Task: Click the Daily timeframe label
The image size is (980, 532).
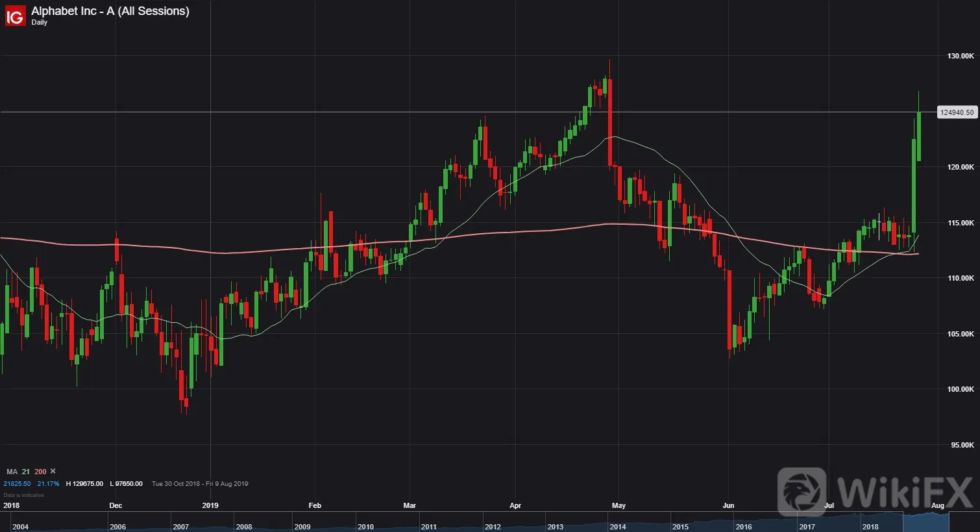Action: (x=39, y=23)
